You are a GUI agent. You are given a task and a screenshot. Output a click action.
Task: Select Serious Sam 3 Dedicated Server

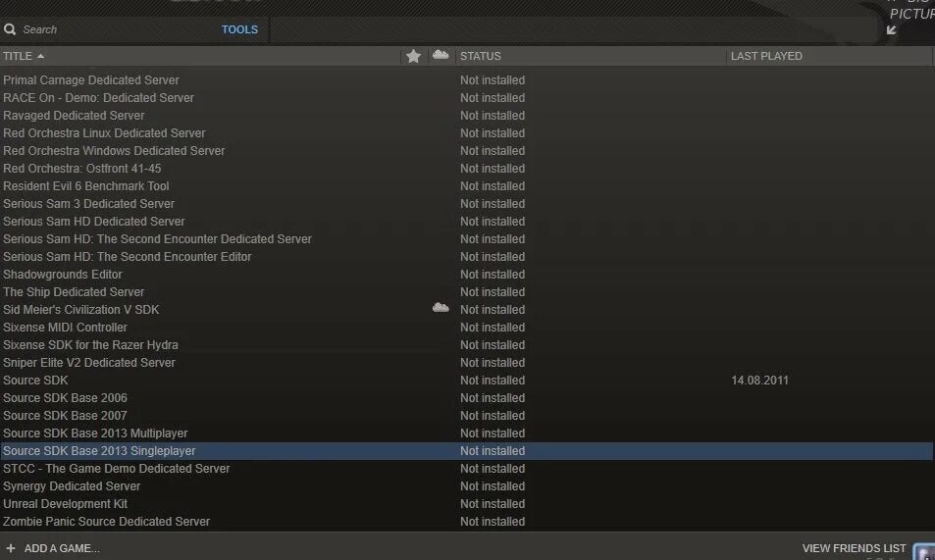pyautogui.click(x=88, y=204)
